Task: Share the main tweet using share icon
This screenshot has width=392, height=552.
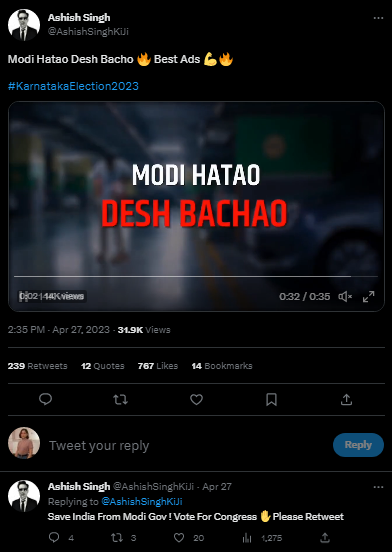Action: coord(346,399)
